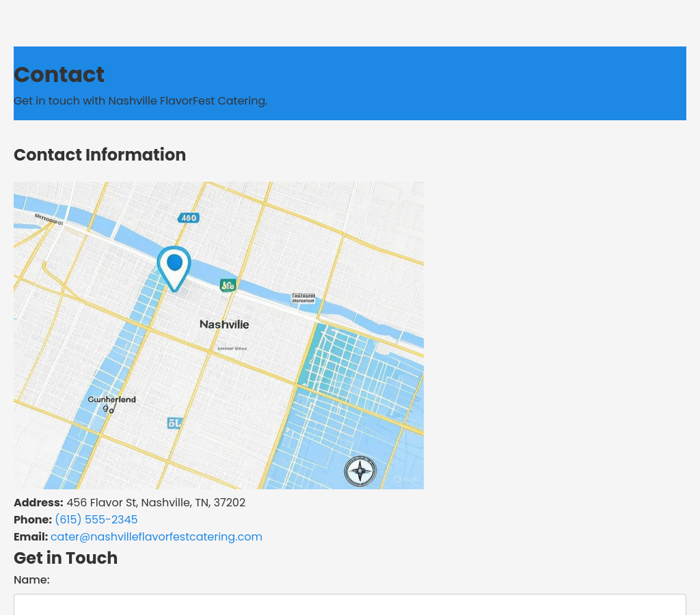This screenshot has height=615, width=700.
Task: Click the Contact Information heading
Action: click(x=100, y=155)
